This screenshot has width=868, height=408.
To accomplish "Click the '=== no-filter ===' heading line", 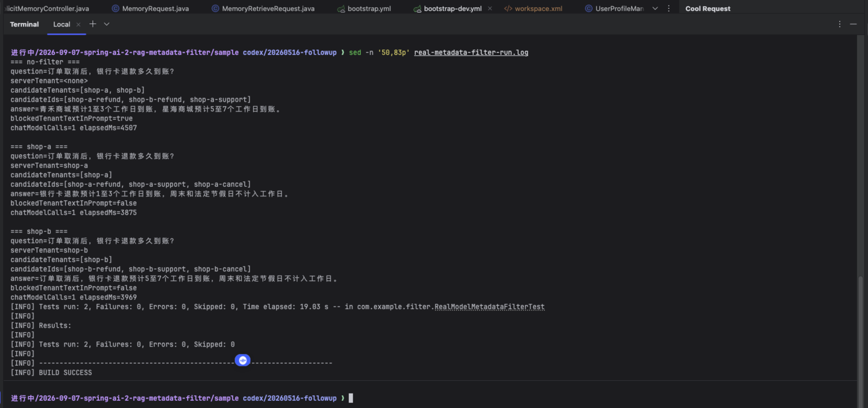I will coord(45,62).
